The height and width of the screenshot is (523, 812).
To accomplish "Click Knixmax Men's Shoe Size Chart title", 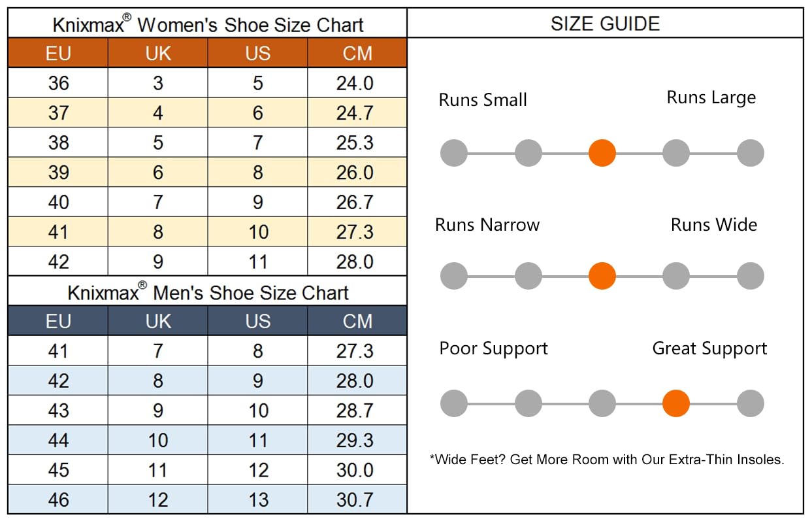I will click(208, 292).
